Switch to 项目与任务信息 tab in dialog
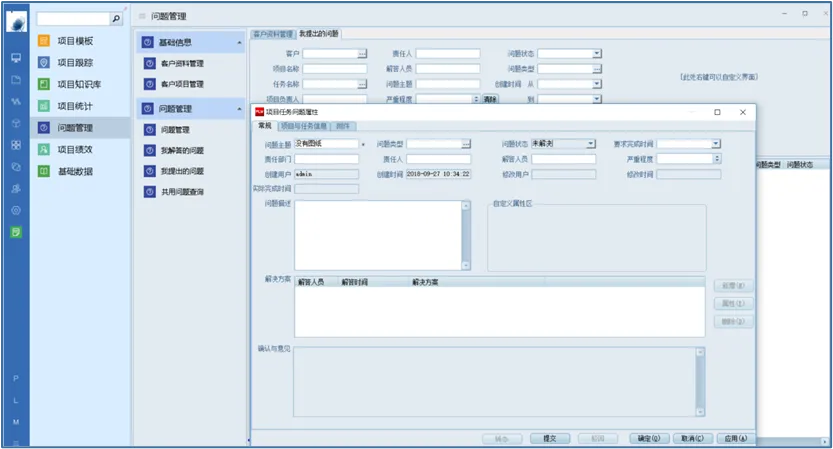833x449 pixels. 303,126
